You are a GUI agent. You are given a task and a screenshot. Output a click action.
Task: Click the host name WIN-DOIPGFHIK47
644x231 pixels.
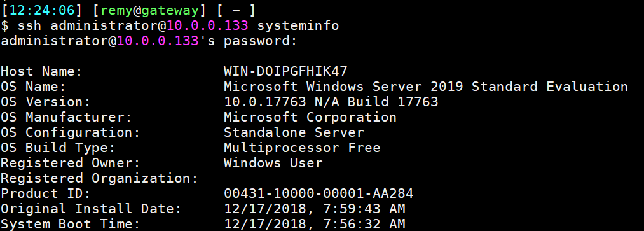285,71
